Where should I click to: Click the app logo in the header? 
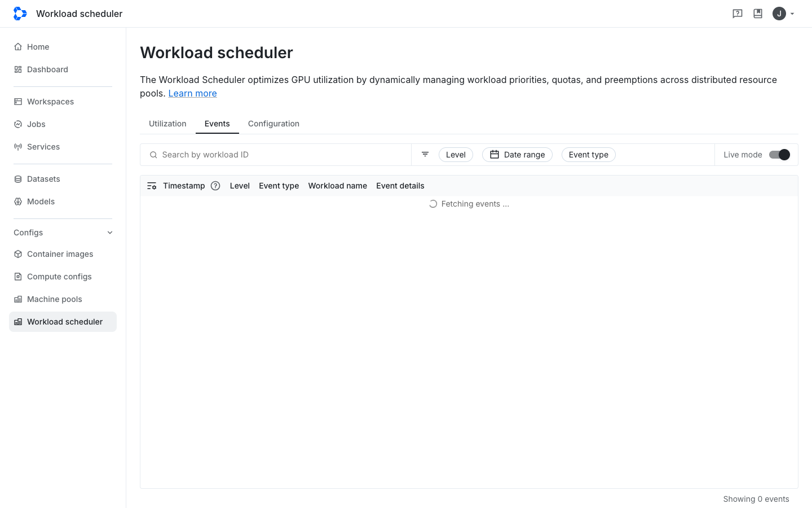point(20,14)
